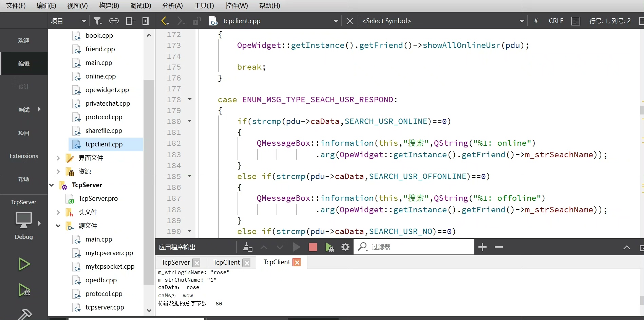Click the build hammer icon

click(24, 314)
